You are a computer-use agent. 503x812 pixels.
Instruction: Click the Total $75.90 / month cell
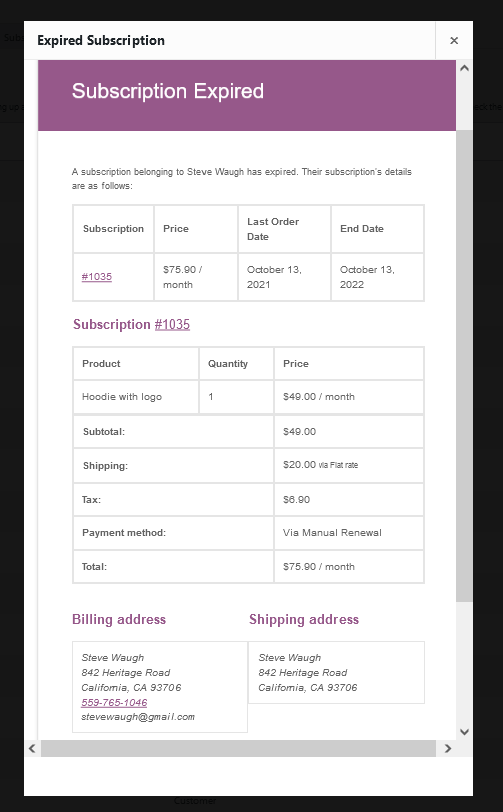(x=349, y=567)
